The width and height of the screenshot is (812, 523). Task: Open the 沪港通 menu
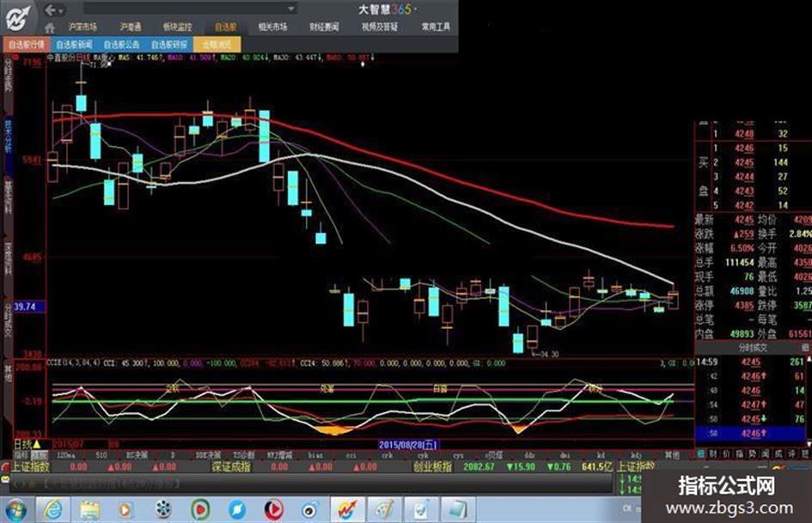click(x=130, y=27)
